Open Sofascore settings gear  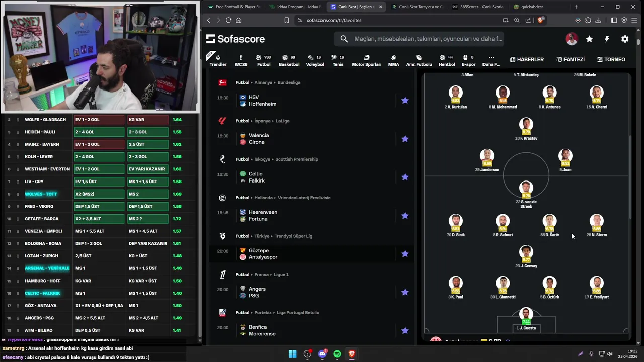(625, 39)
